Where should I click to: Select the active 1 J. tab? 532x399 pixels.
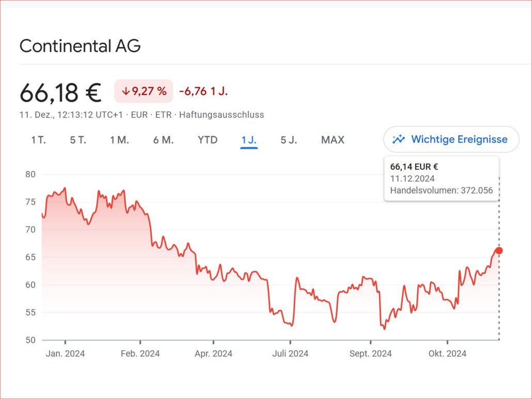coord(248,140)
